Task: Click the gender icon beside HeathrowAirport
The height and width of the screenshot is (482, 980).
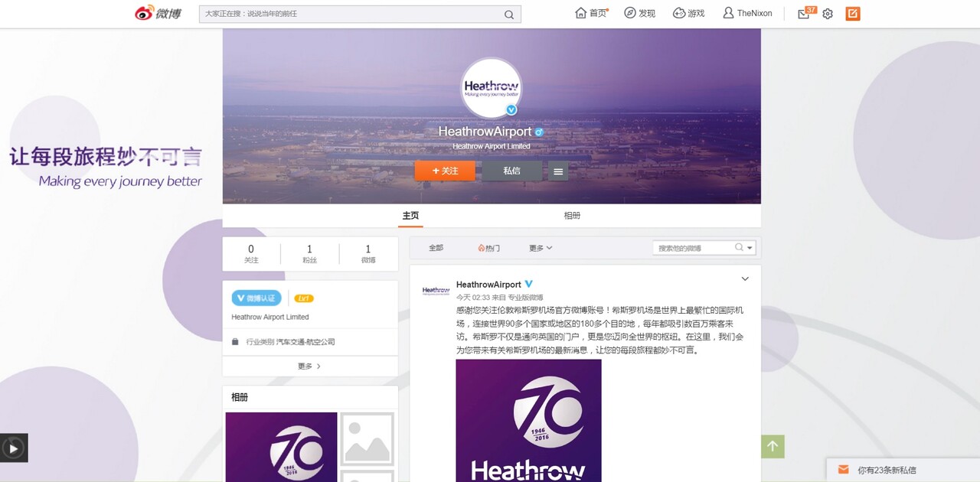Action: [539, 132]
